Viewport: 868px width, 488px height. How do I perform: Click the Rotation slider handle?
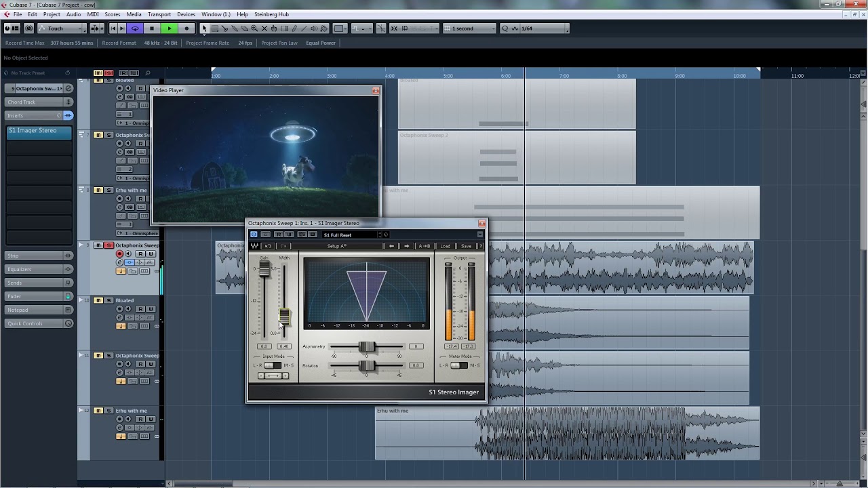coord(366,366)
